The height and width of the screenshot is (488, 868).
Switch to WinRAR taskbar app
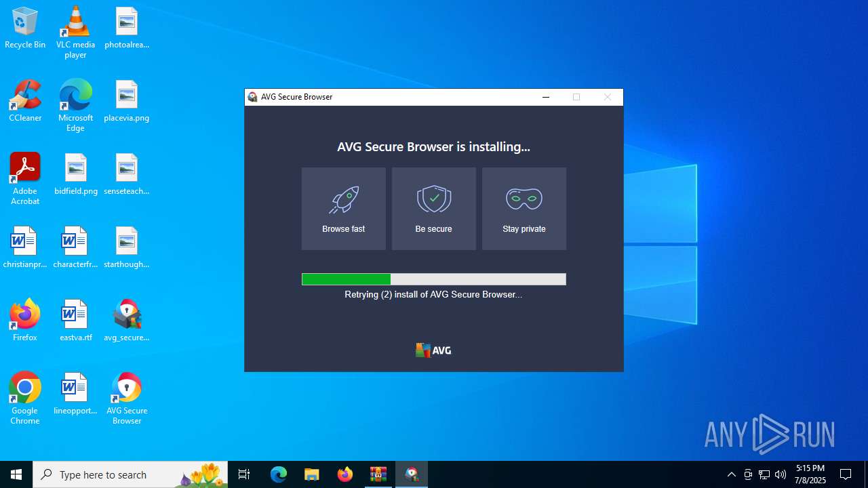pyautogui.click(x=378, y=474)
